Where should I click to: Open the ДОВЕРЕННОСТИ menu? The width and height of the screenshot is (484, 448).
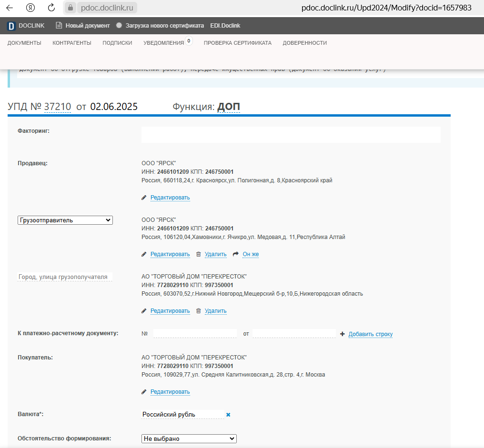click(x=305, y=43)
